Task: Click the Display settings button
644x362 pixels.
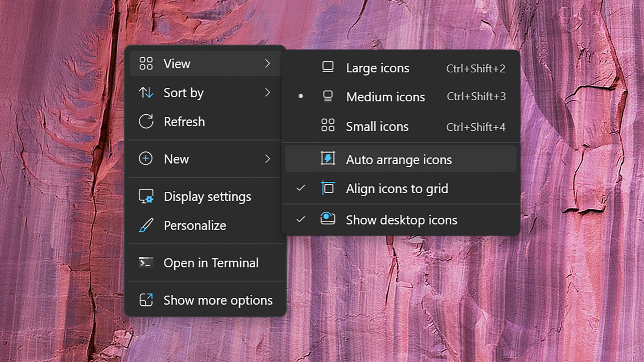Action: coord(207,196)
